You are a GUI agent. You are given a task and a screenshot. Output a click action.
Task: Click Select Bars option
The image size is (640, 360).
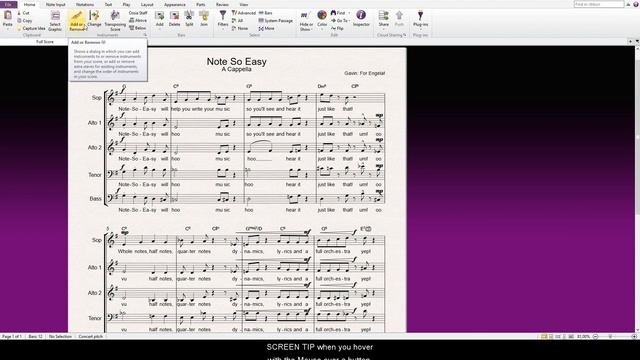(x=266, y=13)
